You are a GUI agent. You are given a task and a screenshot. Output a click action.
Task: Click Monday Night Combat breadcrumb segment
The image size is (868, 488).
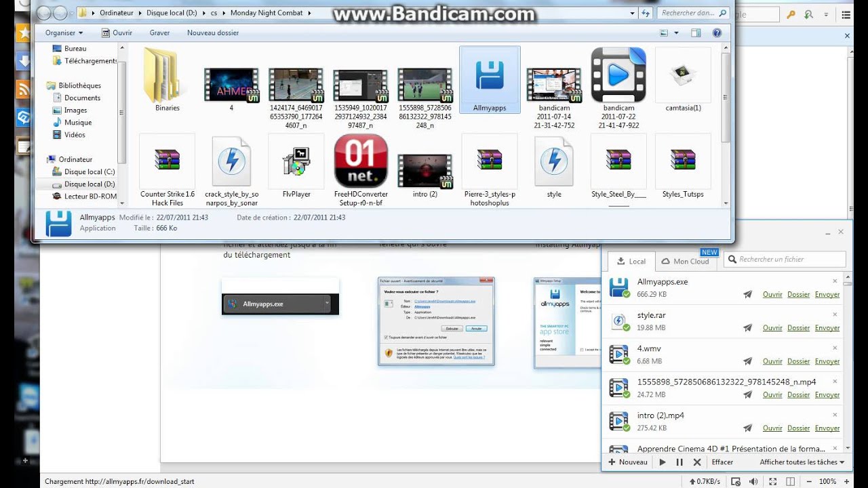click(267, 13)
